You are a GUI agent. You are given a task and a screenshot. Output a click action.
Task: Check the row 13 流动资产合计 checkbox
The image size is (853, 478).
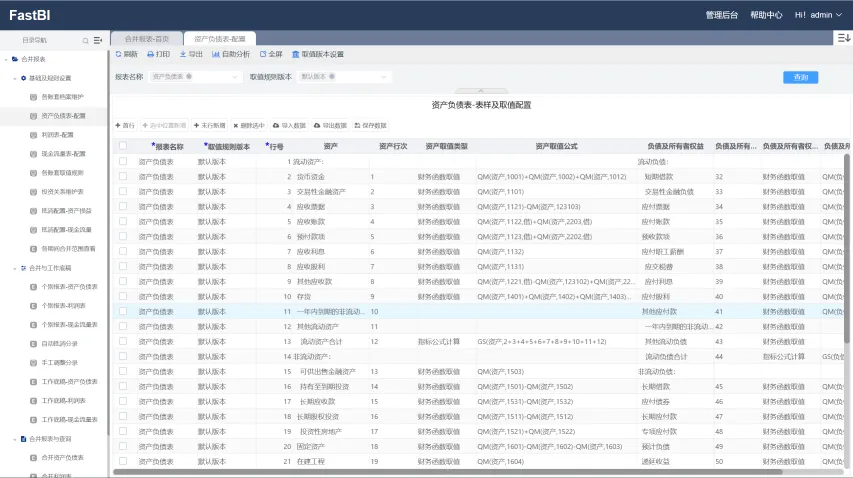123,342
